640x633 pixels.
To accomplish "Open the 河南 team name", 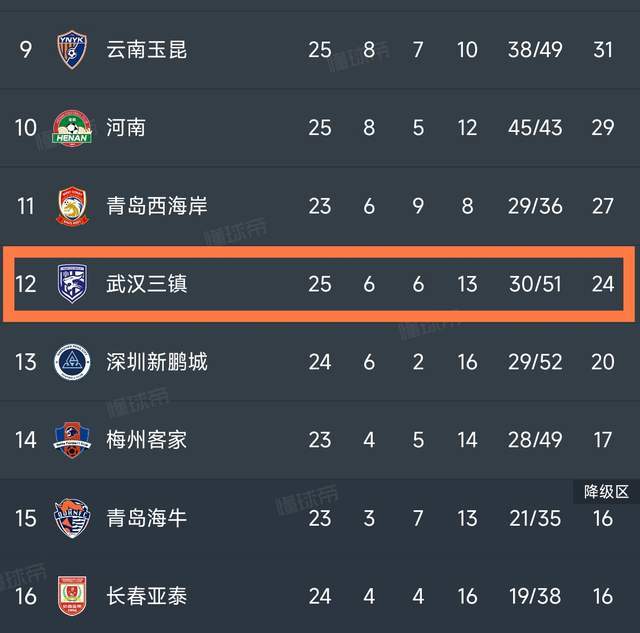I will tap(127, 127).
